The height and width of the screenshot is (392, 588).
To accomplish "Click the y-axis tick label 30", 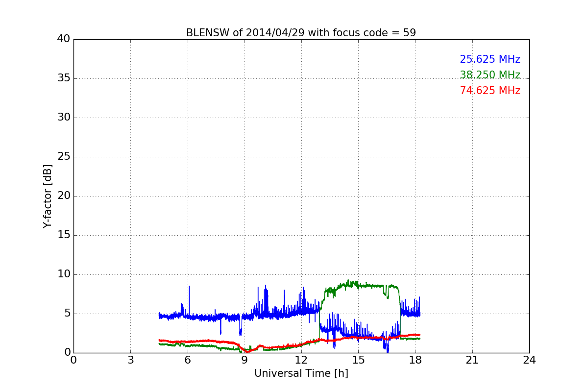I will (64, 118).
